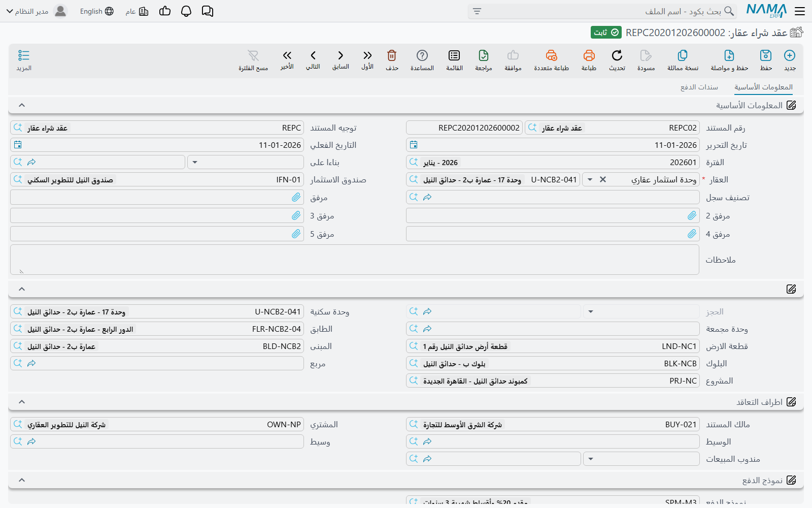This screenshot has height=508, width=812.
Task: Click the thumbs-up icon in top bar
Action: coord(165,11)
